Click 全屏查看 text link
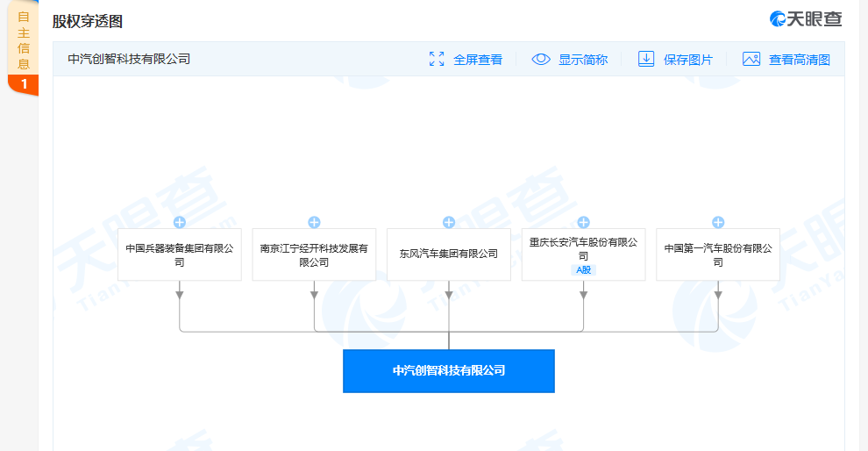Viewport: 868px width, 451px height. point(478,60)
